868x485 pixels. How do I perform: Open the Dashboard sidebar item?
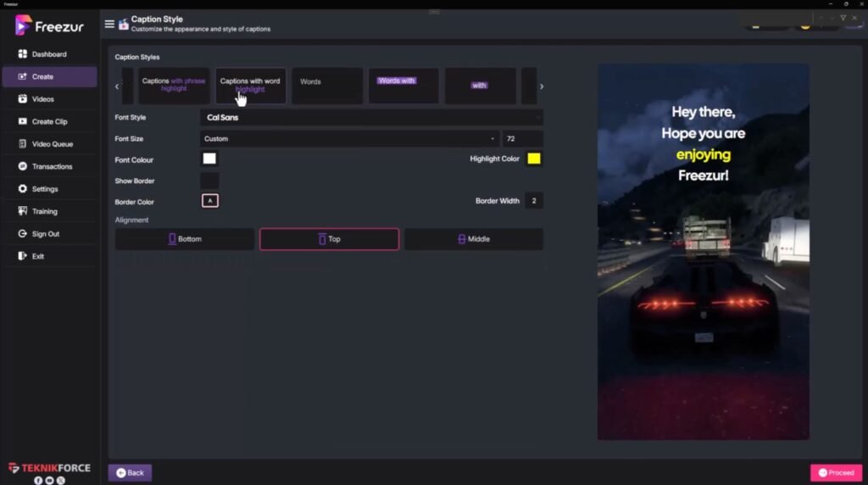click(x=49, y=54)
